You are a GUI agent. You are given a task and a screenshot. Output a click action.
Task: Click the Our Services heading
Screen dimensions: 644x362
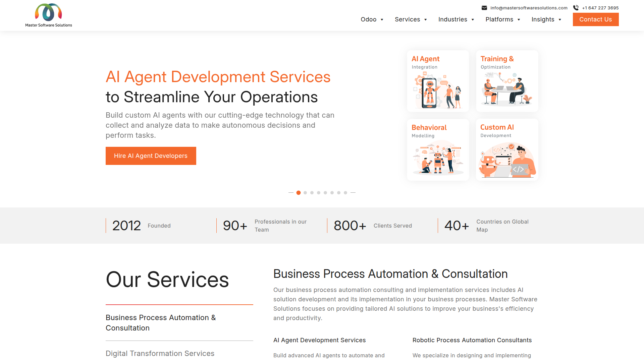(167, 280)
